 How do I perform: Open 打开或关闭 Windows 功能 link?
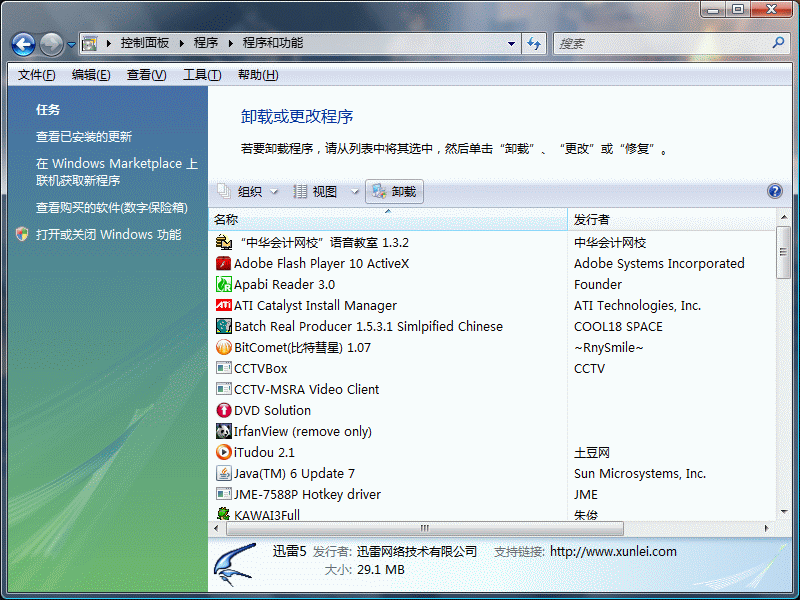[109, 235]
